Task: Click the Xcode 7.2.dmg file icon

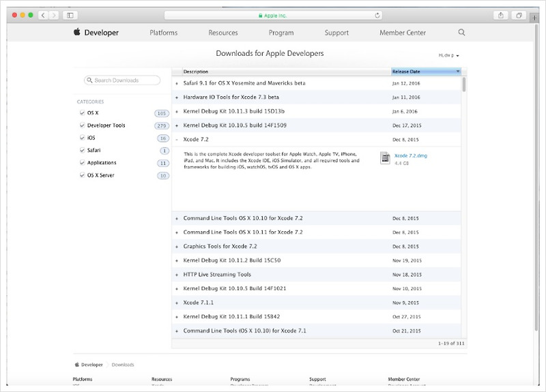Action: (385, 158)
